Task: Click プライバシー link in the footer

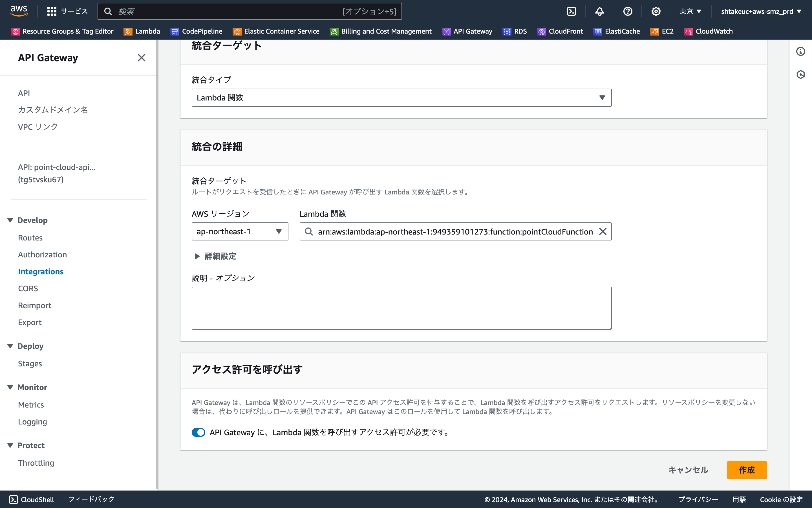Action: click(x=698, y=500)
